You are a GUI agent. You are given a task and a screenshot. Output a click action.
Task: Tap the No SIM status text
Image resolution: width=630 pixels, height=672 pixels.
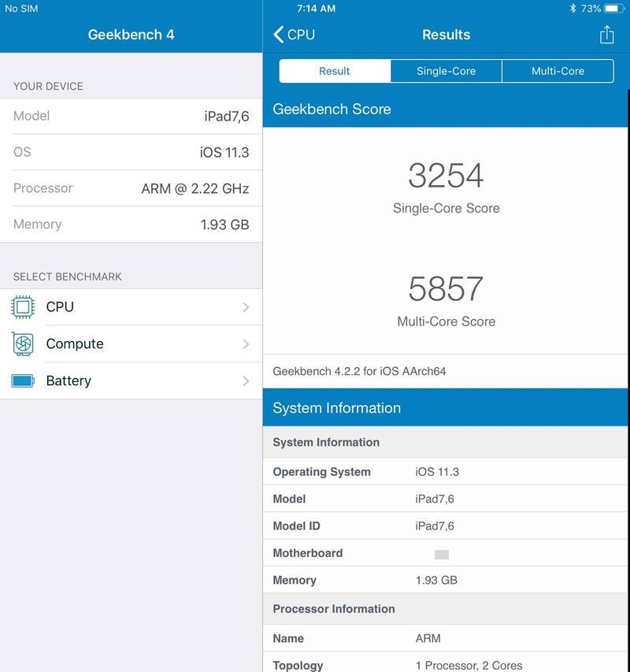21,8
